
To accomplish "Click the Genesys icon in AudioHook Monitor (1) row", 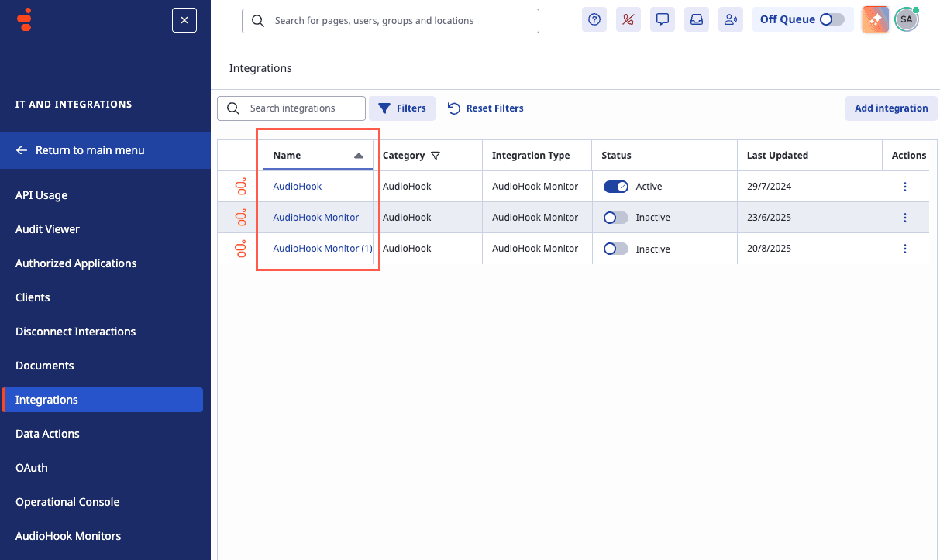I will coord(241,249).
